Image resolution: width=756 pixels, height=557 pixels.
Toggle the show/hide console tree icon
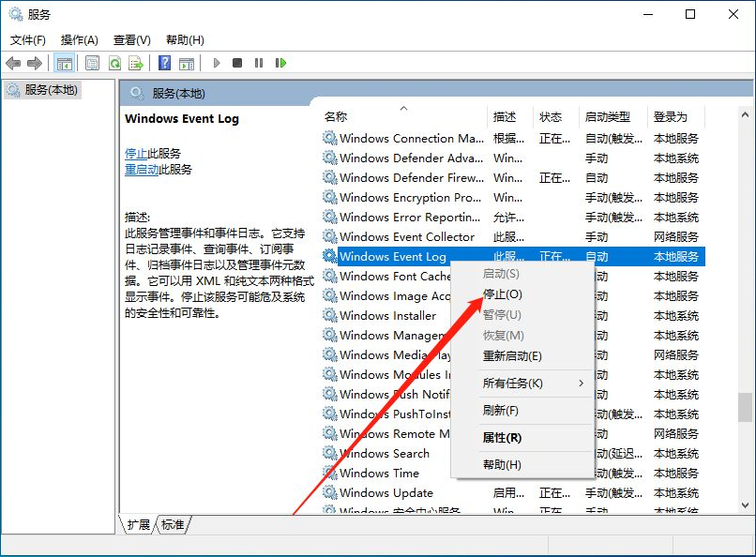pyautogui.click(x=64, y=63)
